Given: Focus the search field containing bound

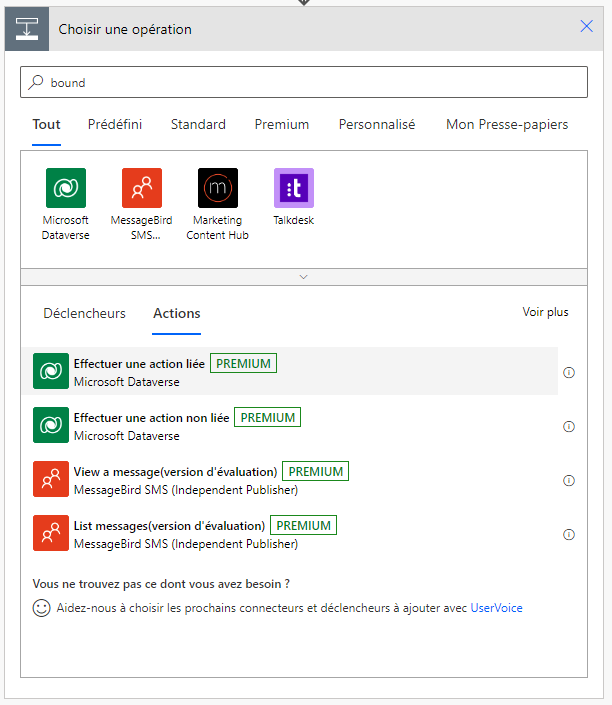Looking at the screenshot, I should pyautogui.click(x=304, y=82).
